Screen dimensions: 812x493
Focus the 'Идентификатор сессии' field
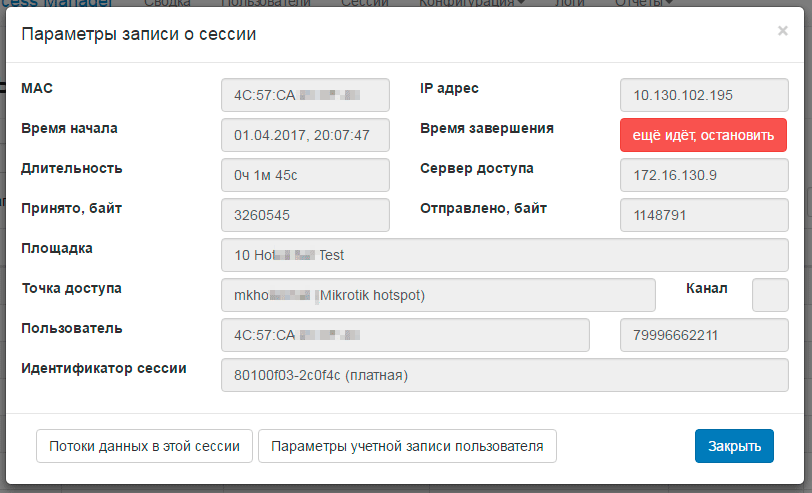[x=504, y=375]
